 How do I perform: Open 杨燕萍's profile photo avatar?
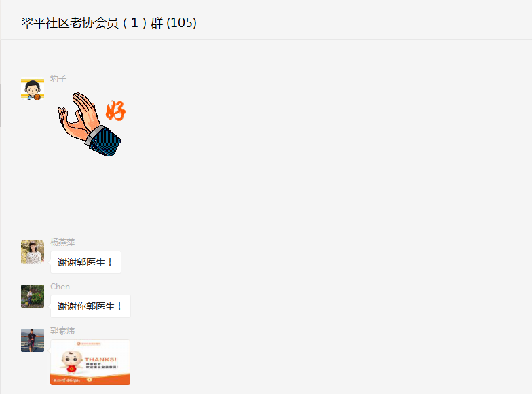point(33,251)
